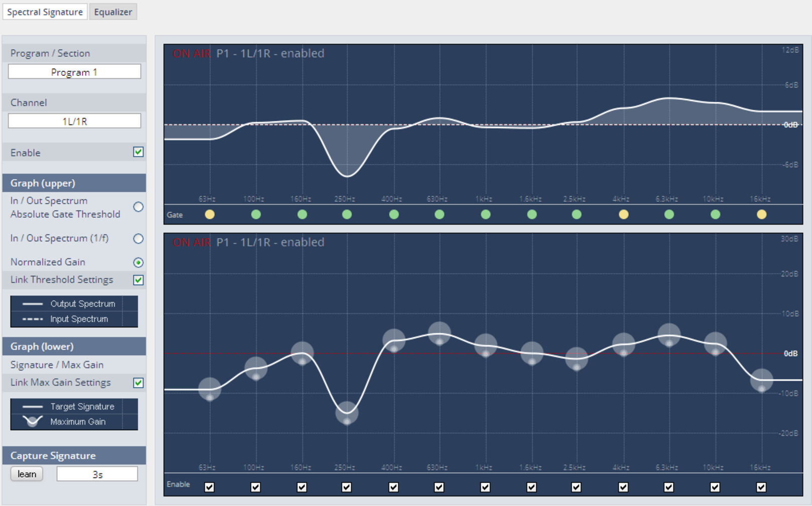This screenshot has height=506, width=812.
Task: Uncheck Link Threshold Settings
Action: click(138, 280)
